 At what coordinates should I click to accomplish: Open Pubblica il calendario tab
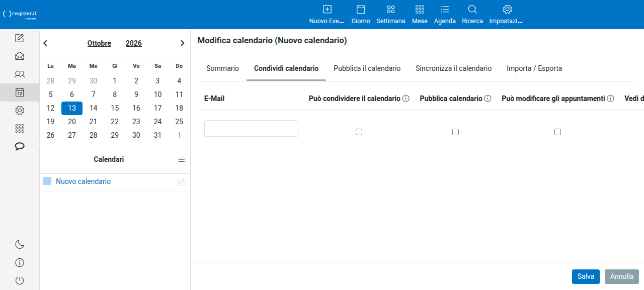(367, 68)
